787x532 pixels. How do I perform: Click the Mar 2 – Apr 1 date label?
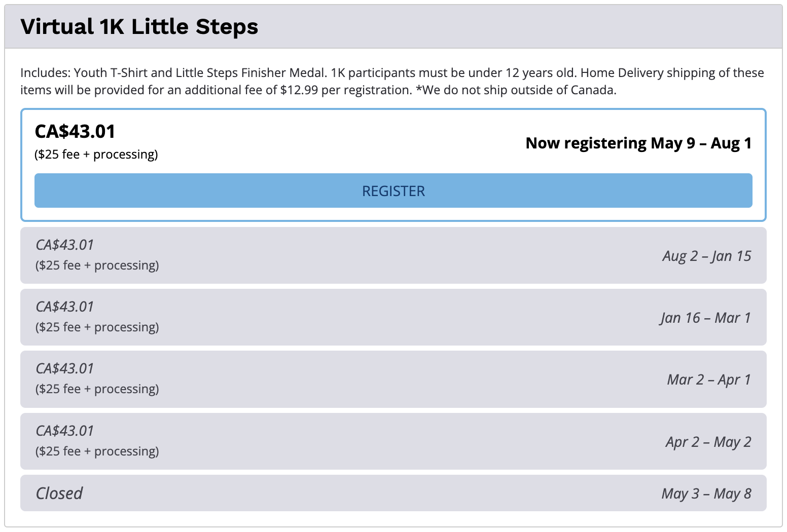[x=709, y=379]
